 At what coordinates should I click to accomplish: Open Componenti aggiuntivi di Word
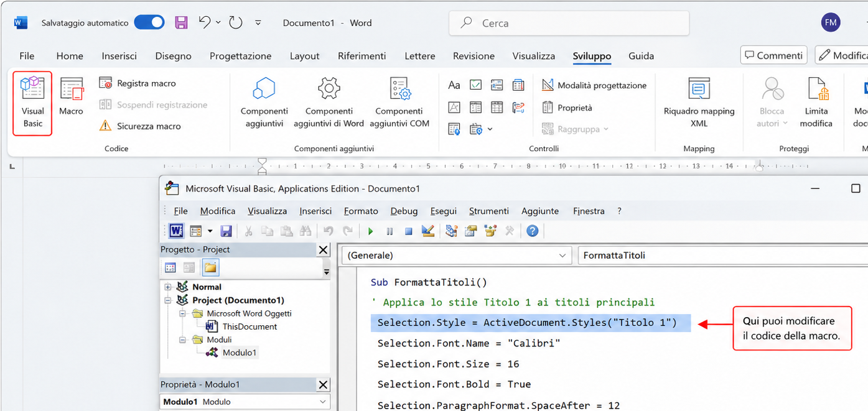point(329,103)
